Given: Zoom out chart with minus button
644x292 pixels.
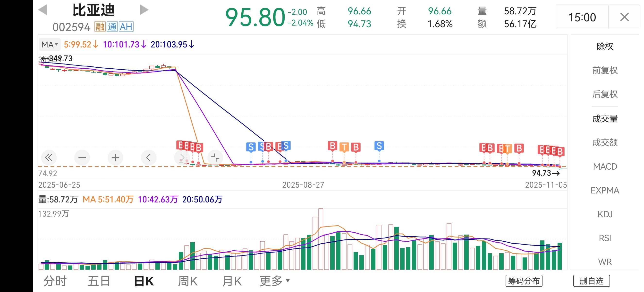Looking at the screenshot, I should (x=82, y=157).
